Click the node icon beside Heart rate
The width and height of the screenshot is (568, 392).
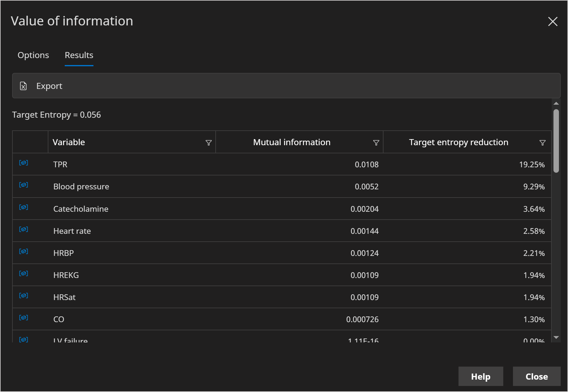[24, 230]
